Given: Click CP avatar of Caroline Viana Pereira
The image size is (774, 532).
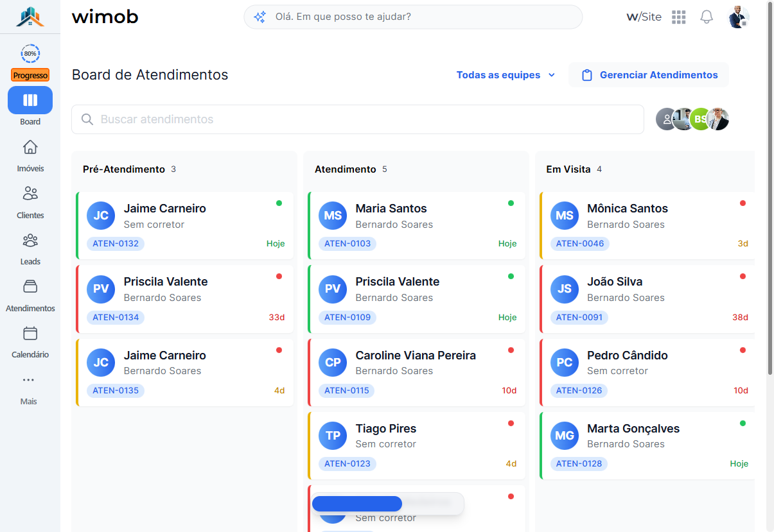Looking at the screenshot, I should click(333, 363).
